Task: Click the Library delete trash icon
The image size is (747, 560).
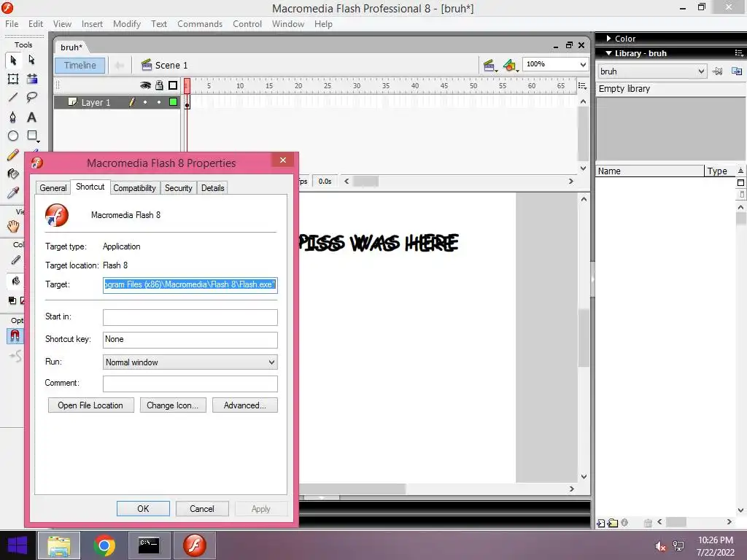Action: tap(648, 523)
